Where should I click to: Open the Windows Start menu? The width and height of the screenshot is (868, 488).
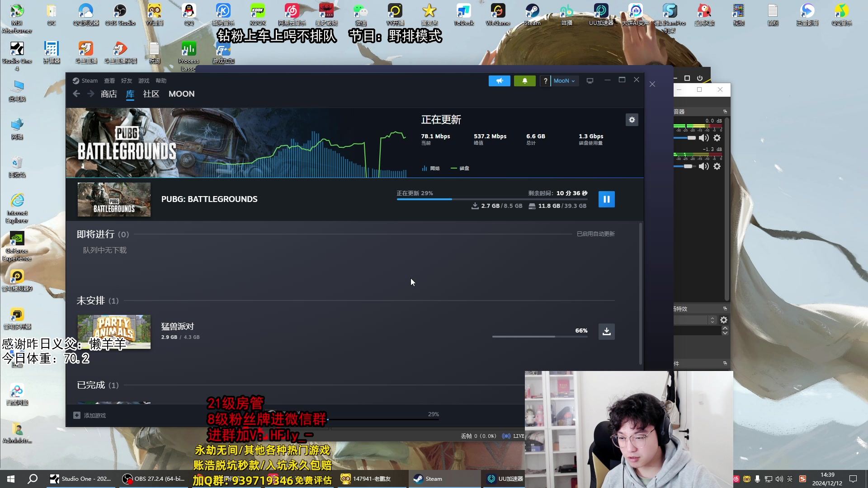[x=11, y=479]
